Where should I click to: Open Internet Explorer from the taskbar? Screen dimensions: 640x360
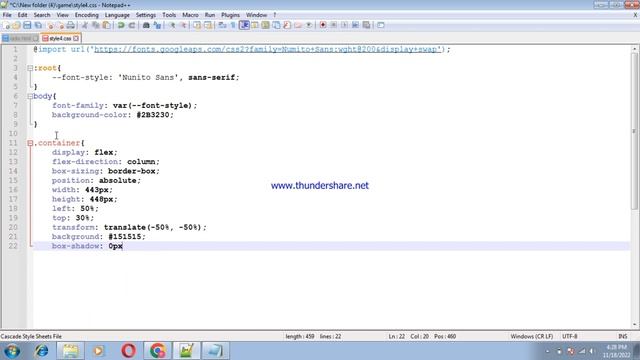coord(41,351)
